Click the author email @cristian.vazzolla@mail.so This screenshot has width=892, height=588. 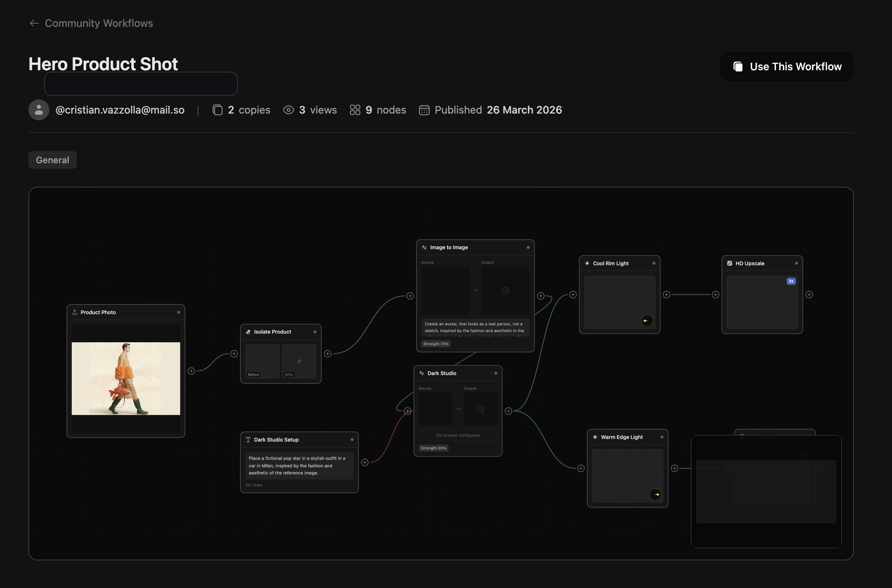120,110
